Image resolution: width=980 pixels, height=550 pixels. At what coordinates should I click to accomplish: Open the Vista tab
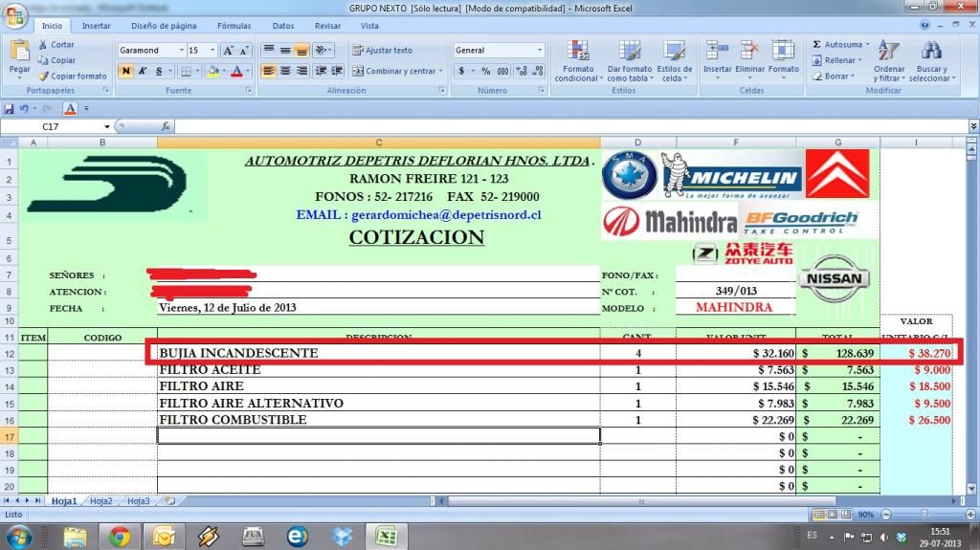pos(369,26)
